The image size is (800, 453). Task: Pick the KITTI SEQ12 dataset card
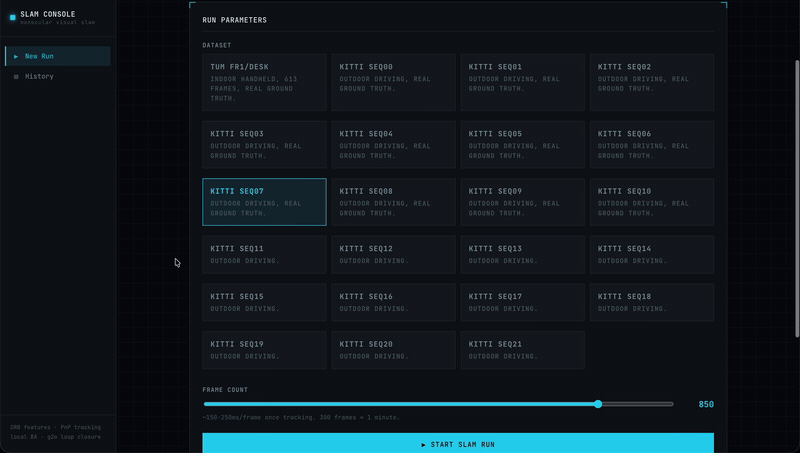tap(393, 255)
